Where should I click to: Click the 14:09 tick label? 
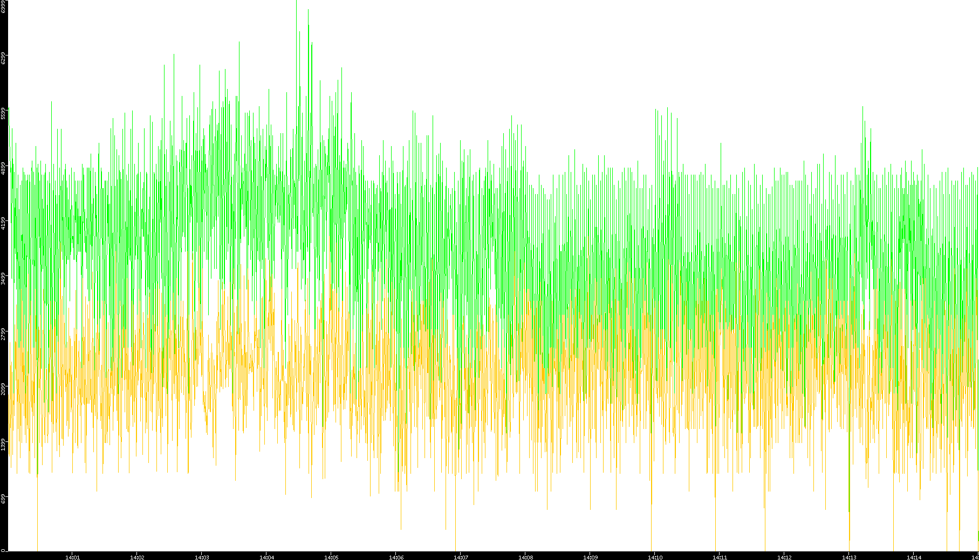pyautogui.click(x=590, y=557)
